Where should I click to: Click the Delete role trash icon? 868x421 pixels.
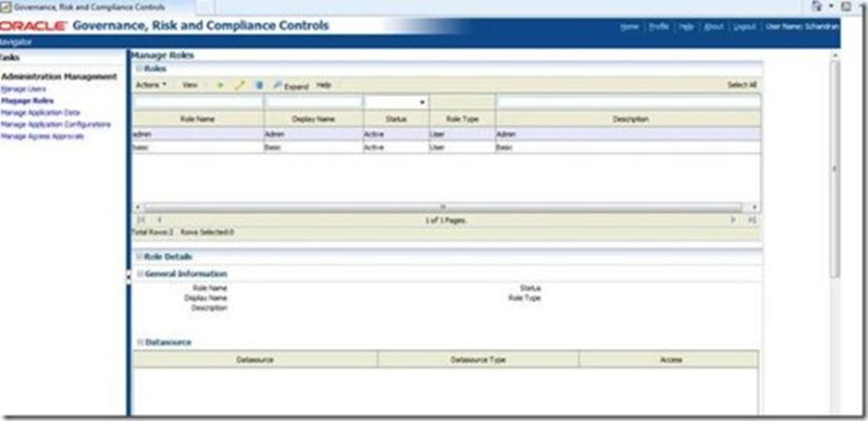[x=259, y=86]
